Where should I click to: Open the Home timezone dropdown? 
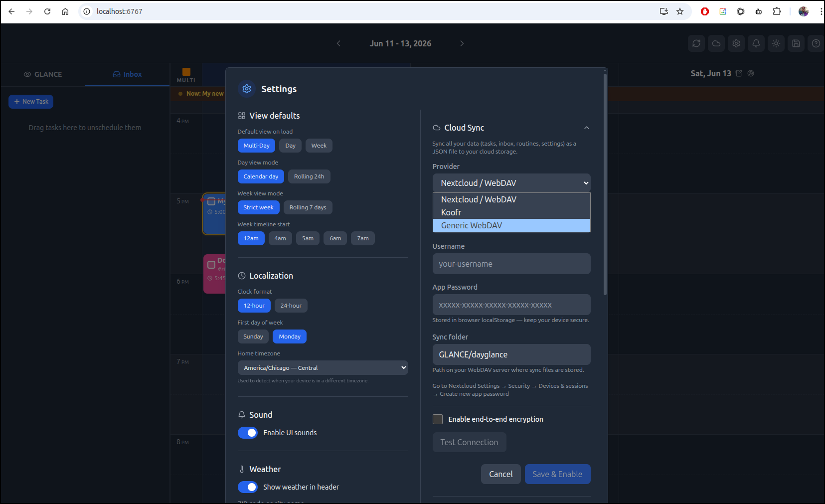pos(323,368)
